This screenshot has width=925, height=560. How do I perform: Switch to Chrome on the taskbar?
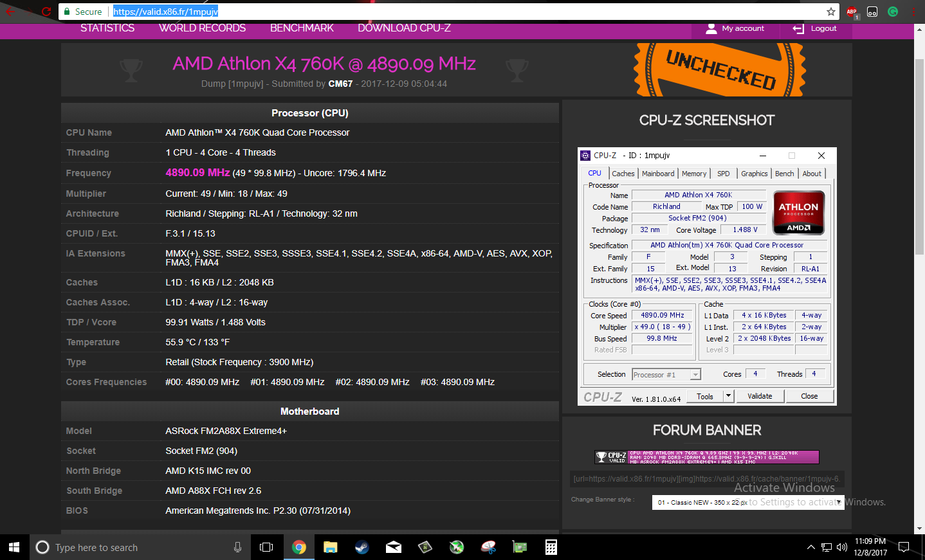[x=298, y=547]
